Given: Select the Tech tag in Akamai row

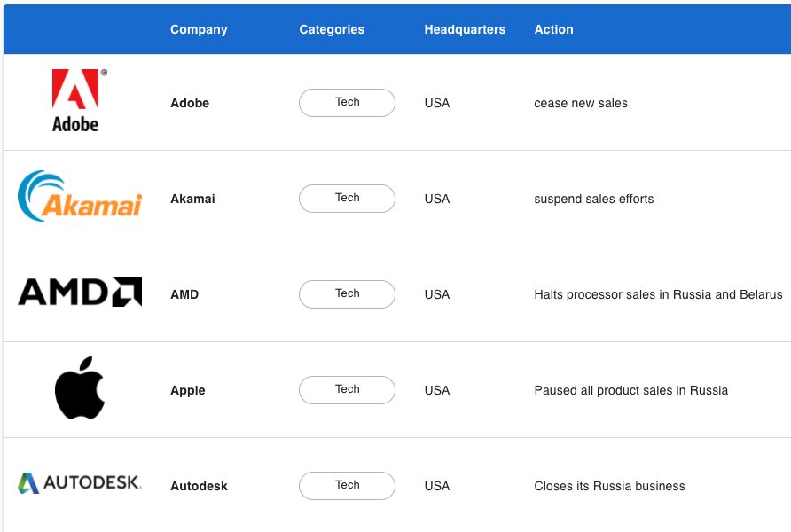Looking at the screenshot, I should (347, 199).
